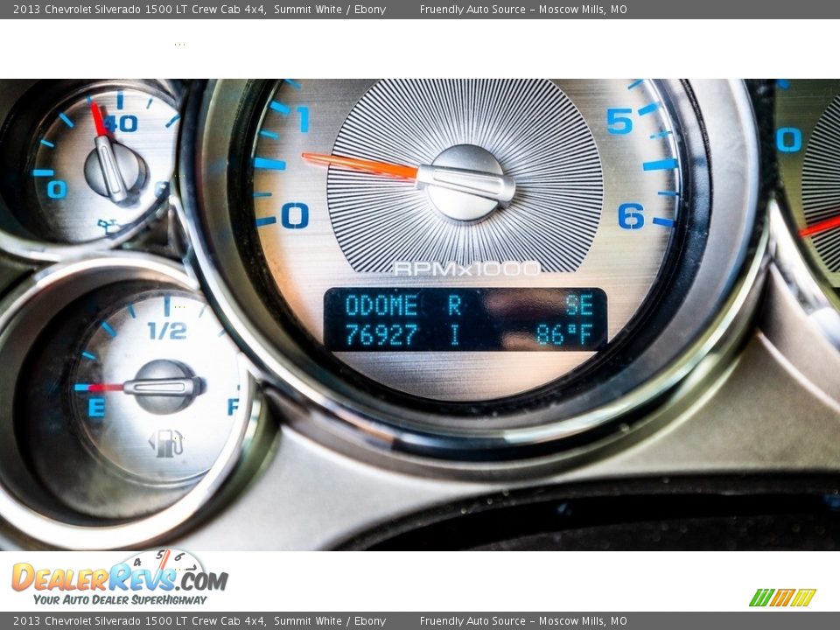Click 'Your Auto Dealer SuperHighway' tagline

point(120,599)
